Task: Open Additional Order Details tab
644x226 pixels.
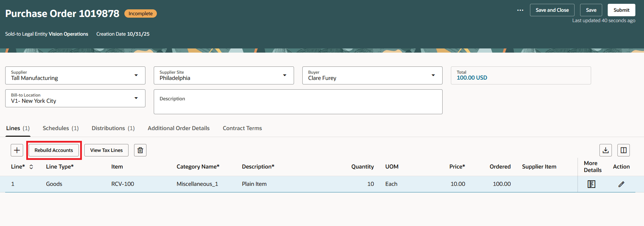Action: click(179, 128)
